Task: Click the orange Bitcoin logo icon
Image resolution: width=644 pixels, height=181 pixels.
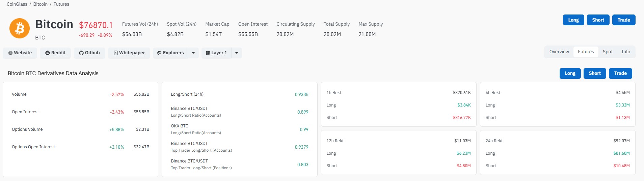Action: pyautogui.click(x=20, y=28)
